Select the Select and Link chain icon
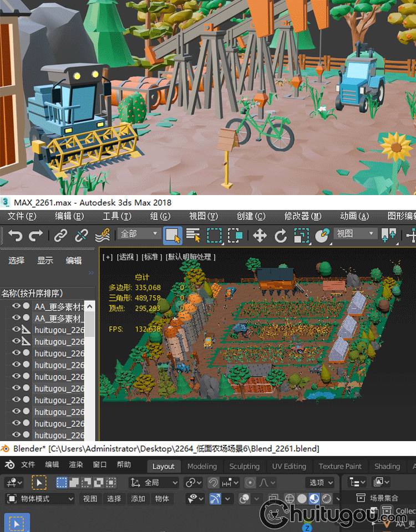Screen dimensions: 416x532 pos(60,236)
